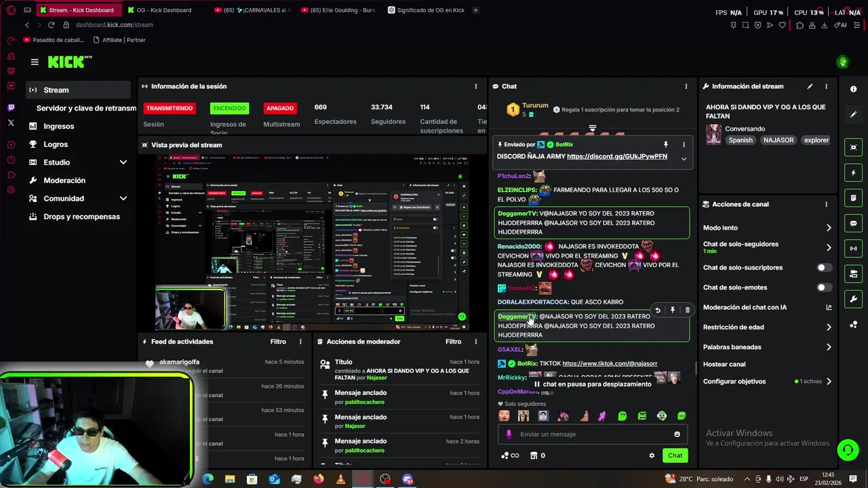Open the TikTok link in BotRix message
Image resolution: width=868 pixels, height=488 pixels.
pos(610,364)
